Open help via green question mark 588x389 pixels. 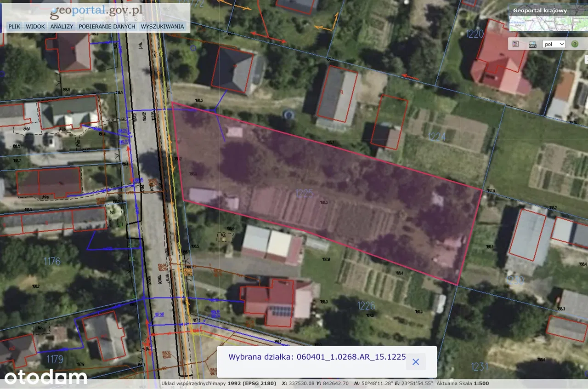coord(574,44)
